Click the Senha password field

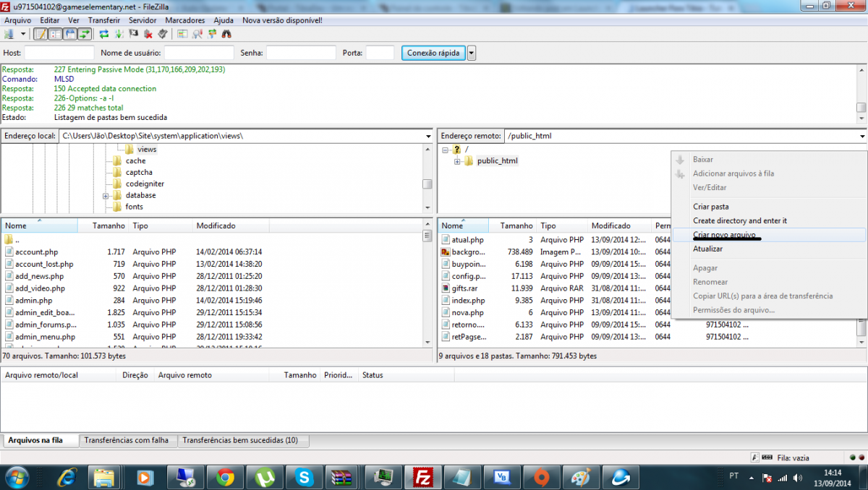(301, 53)
